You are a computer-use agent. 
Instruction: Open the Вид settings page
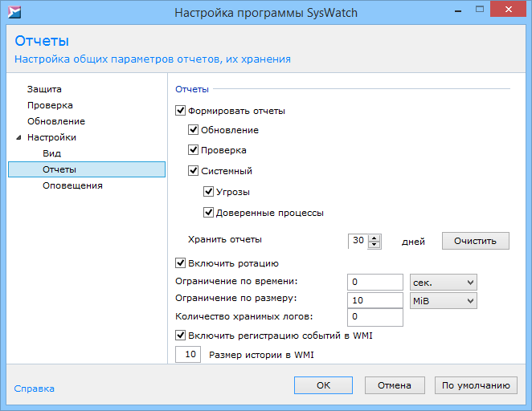(x=52, y=153)
